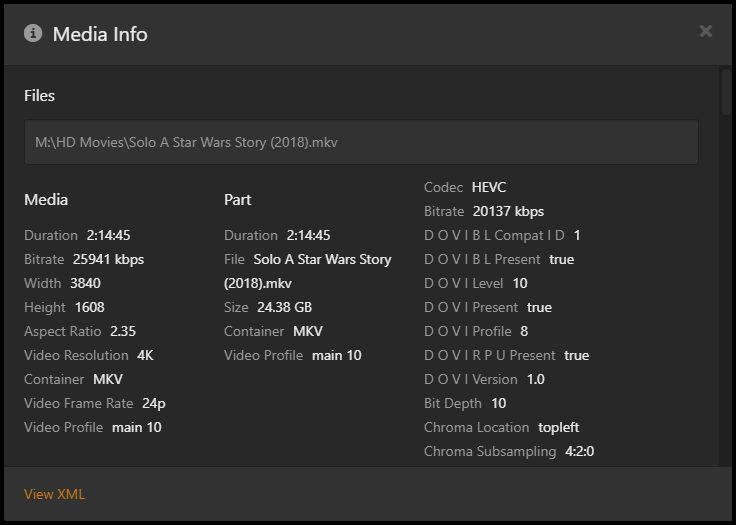Click the vertical scrollbar thumb
This screenshot has height=525, width=736.
pyautogui.click(x=726, y=92)
